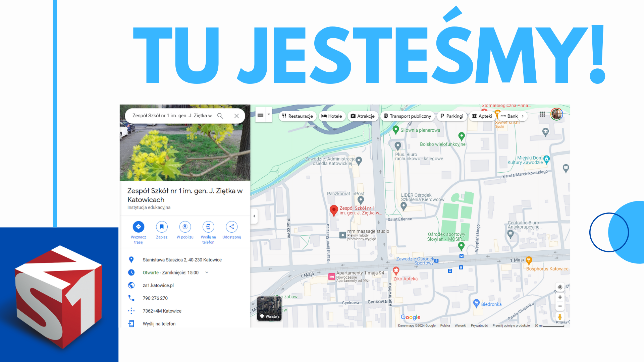Click the Wyznacz trasę directions icon
Image resolution: width=644 pixels, height=362 pixels.
tap(138, 227)
